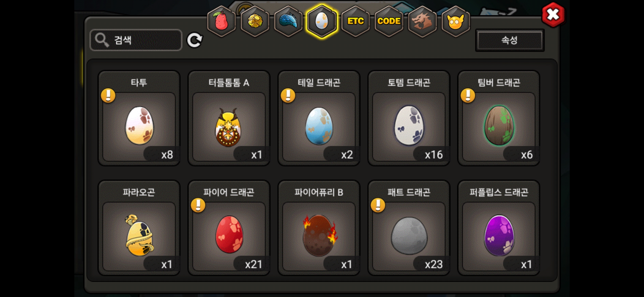The height and width of the screenshot is (297, 644).
Task: Click the refresh arrow next to search
Action: [195, 40]
